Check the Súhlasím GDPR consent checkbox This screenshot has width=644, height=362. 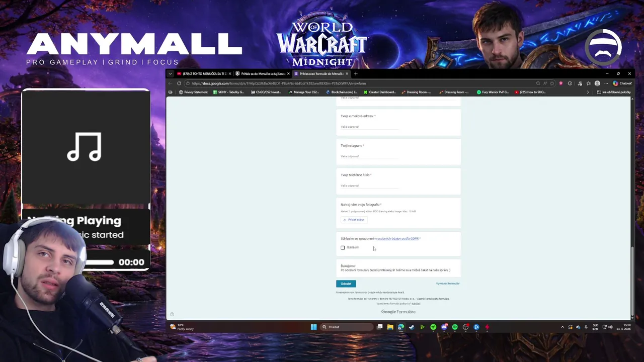pos(343,247)
